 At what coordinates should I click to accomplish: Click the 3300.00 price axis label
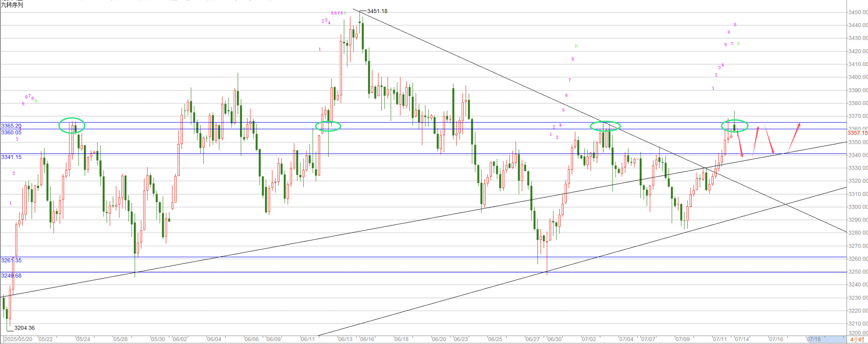point(858,207)
